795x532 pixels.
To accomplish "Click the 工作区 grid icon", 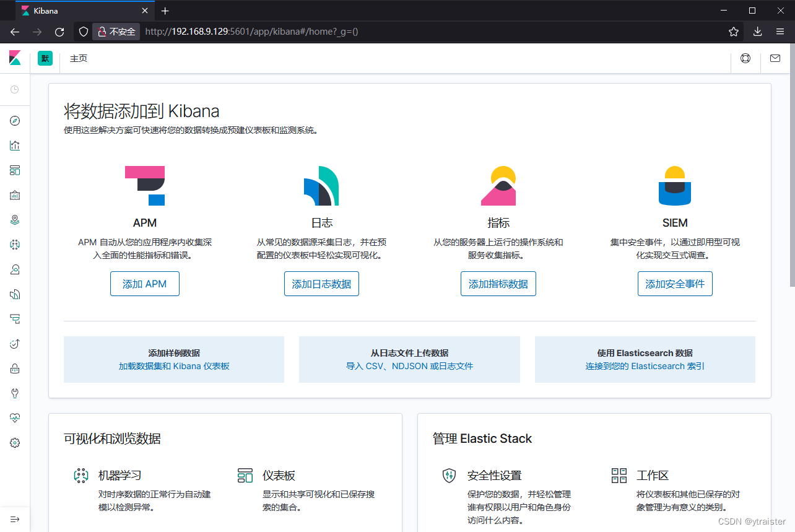I will coord(619,476).
